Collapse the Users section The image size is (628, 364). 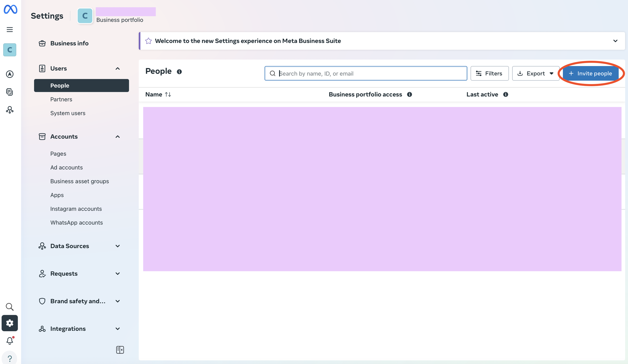pos(118,69)
